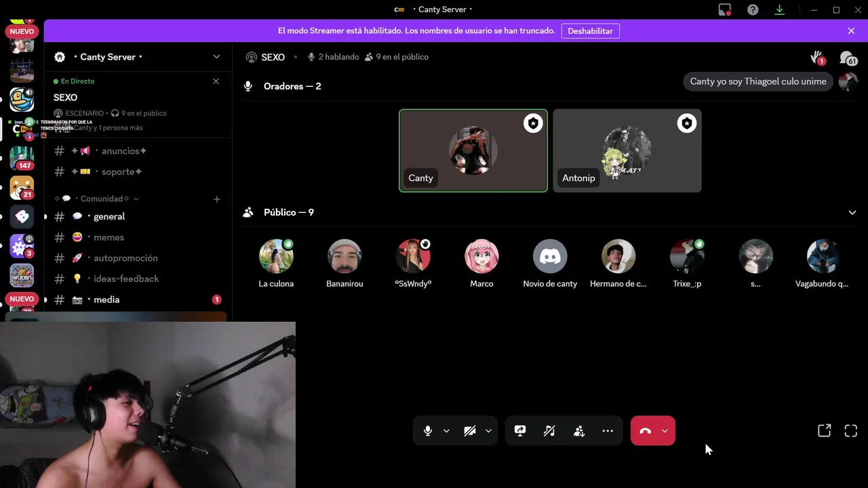Add a channel to Comunidad category
This screenshot has width=868, height=488.
[x=216, y=199]
